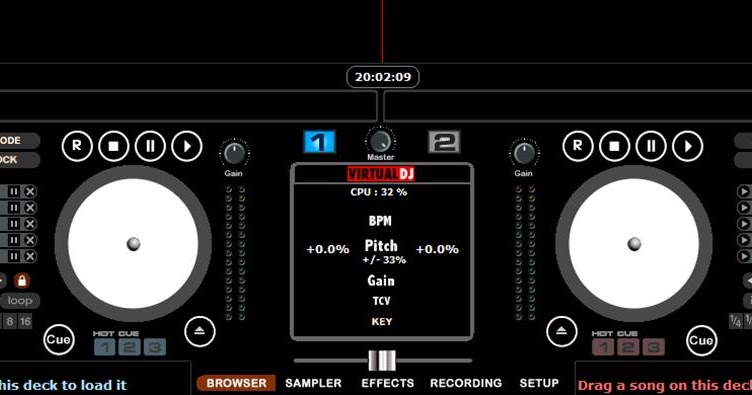The height and width of the screenshot is (395, 752).
Task: Play the right deck
Action: (x=687, y=146)
